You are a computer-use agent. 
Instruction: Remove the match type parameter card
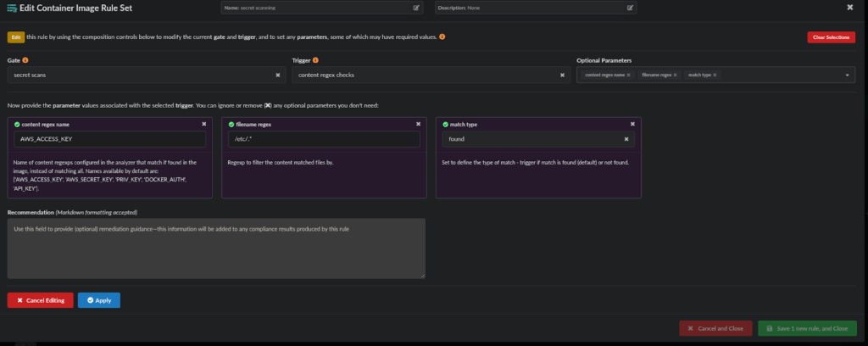(632, 124)
